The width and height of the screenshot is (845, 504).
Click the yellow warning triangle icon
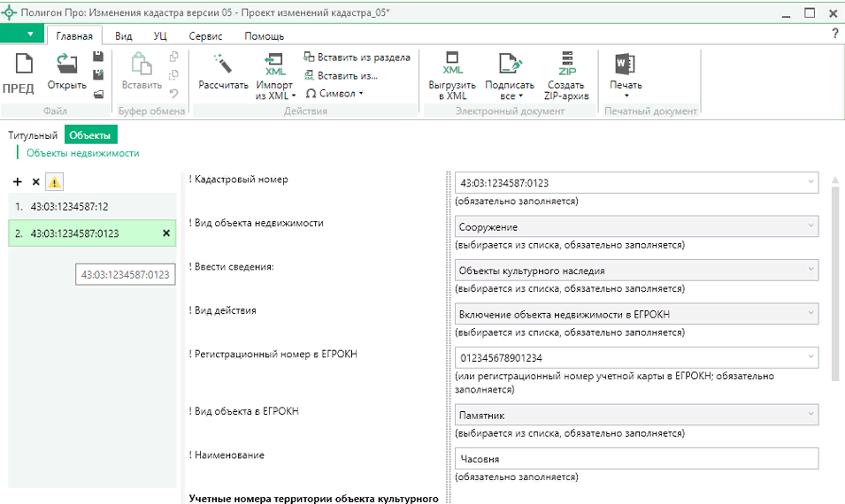[x=55, y=182]
